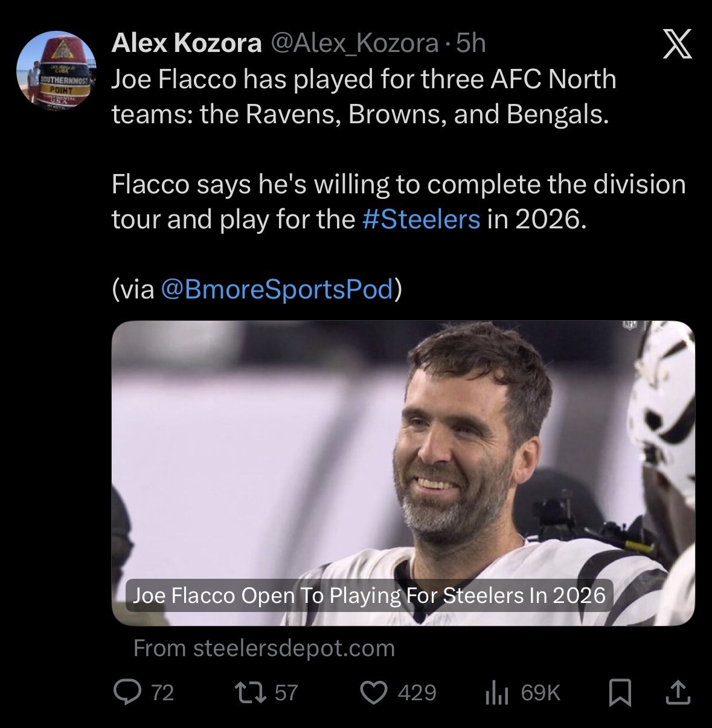
Task: Open Alex Kozora's profile avatar
Action: [56, 71]
